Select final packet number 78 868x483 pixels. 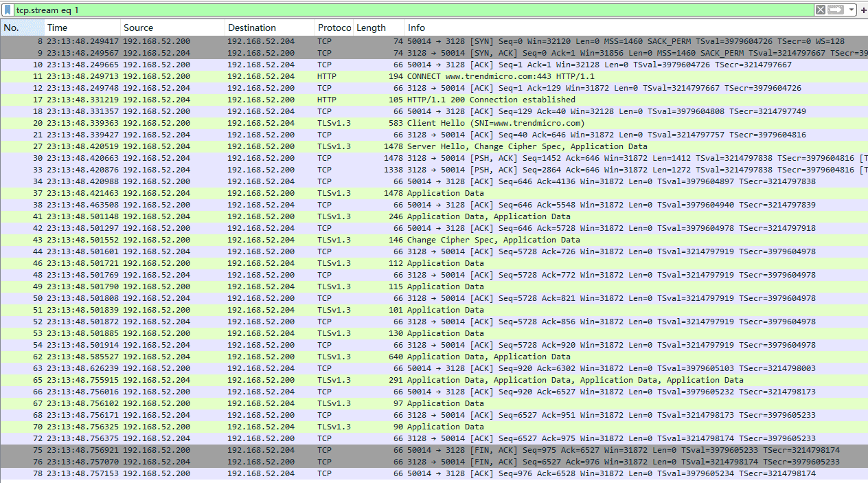412,473
